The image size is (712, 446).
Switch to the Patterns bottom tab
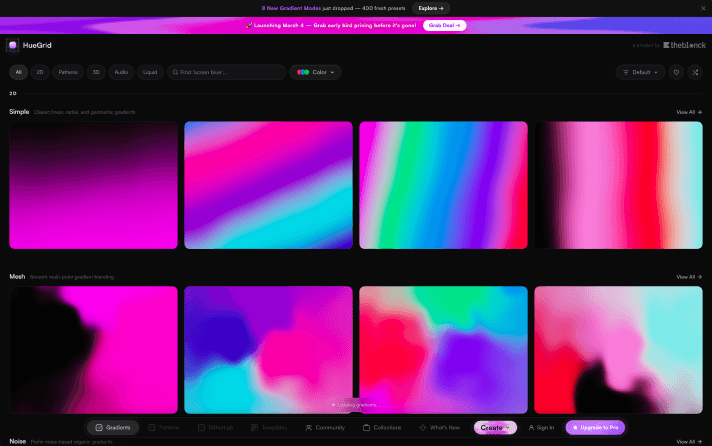click(164, 427)
